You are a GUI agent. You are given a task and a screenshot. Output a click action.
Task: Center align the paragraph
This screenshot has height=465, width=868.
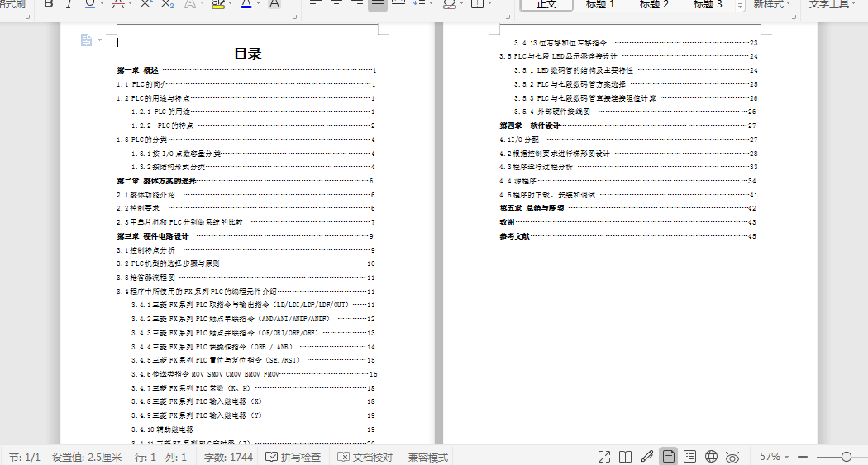[x=336, y=4]
